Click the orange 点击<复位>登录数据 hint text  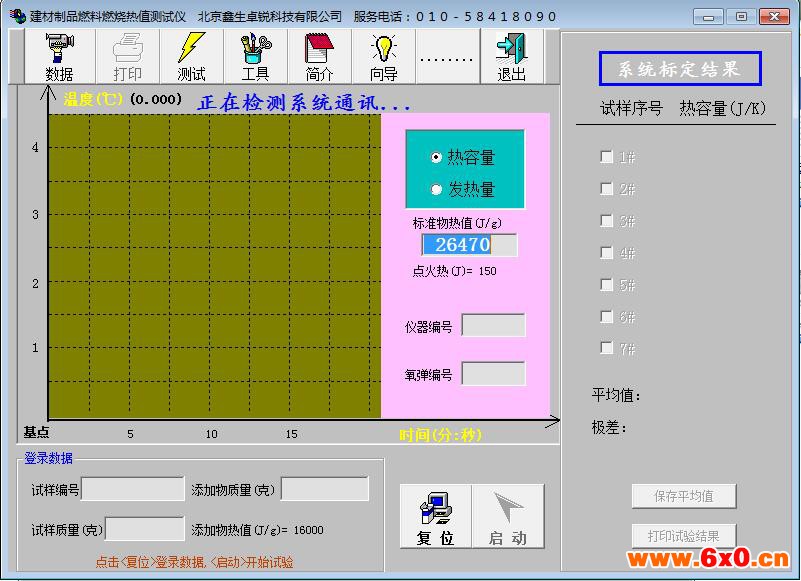point(195,562)
